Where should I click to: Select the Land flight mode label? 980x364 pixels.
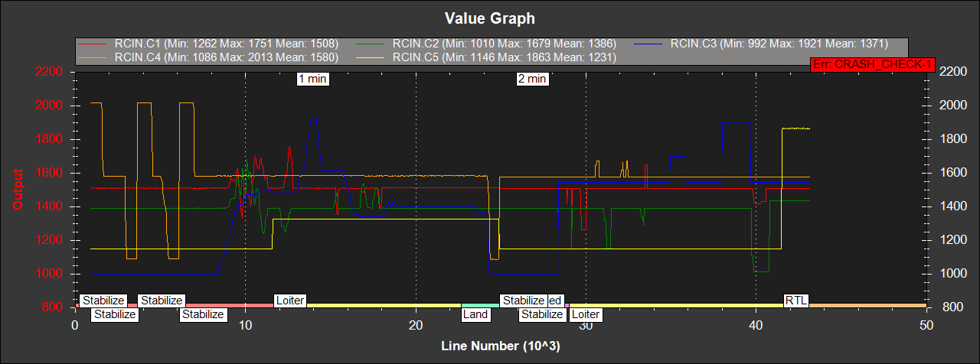(x=475, y=314)
